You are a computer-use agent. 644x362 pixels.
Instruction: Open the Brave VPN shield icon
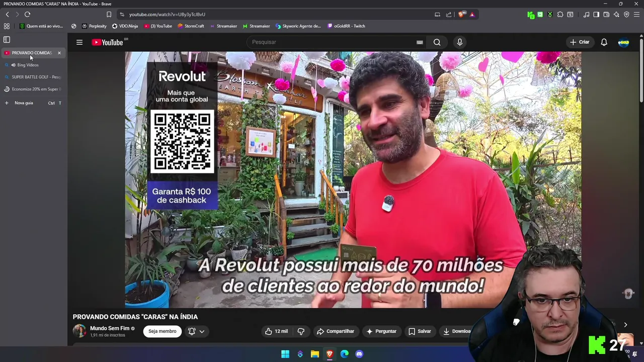[626, 15]
